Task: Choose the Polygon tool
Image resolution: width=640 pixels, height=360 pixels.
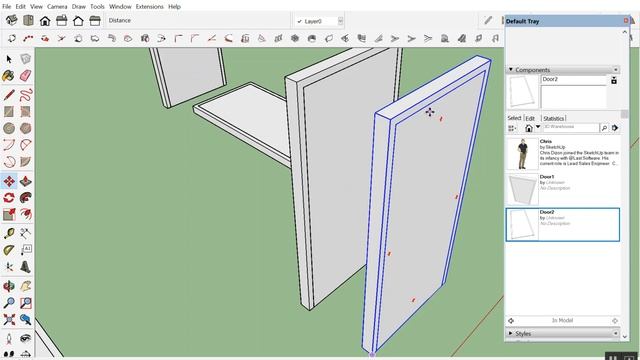Action: (x=26, y=128)
